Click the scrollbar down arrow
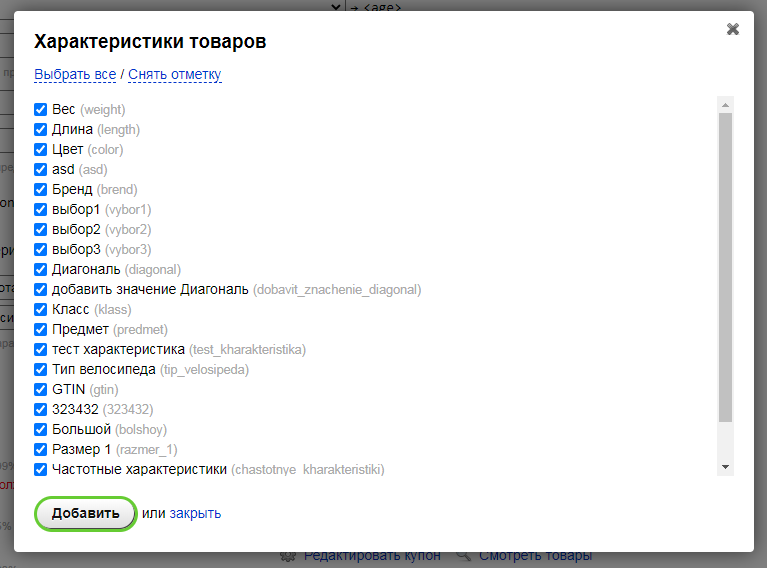The image size is (767, 568). click(725, 467)
